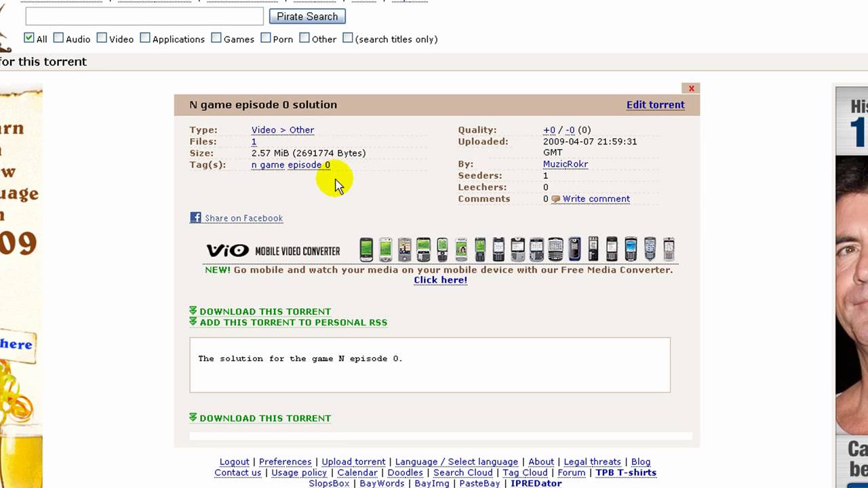Open the Calendar footer link
This screenshot has width=868, height=488.
tap(357, 472)
